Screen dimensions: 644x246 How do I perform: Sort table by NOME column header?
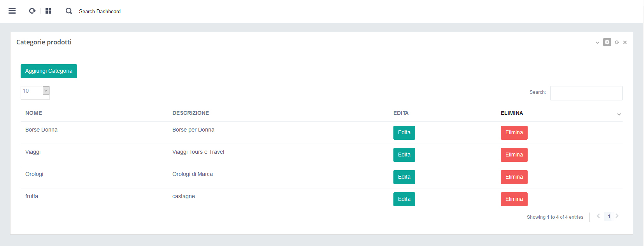coord(34,113)
